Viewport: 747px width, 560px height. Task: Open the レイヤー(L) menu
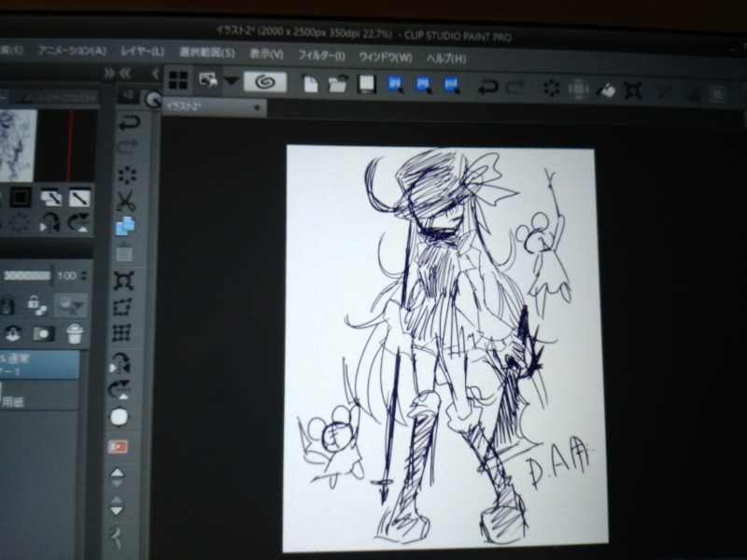pos(143,51)
